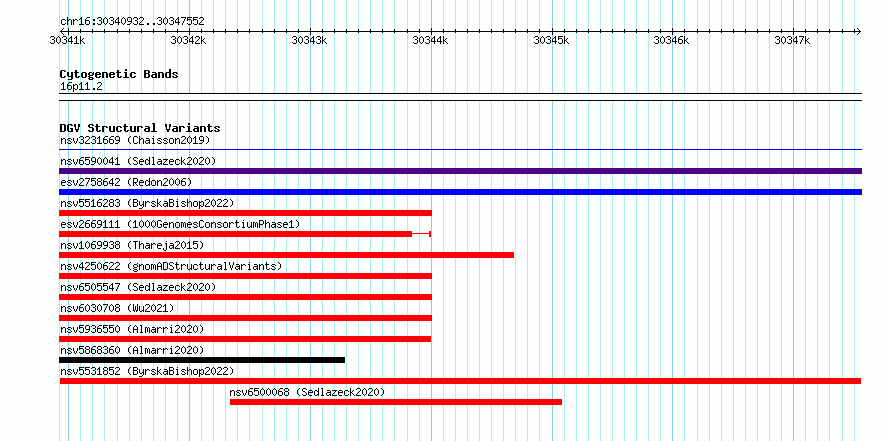The width and height of the screenshot is (890, 441).
Task: Click the nsv5868360 (Almarri2020) label
Action: tap(132, 350)
